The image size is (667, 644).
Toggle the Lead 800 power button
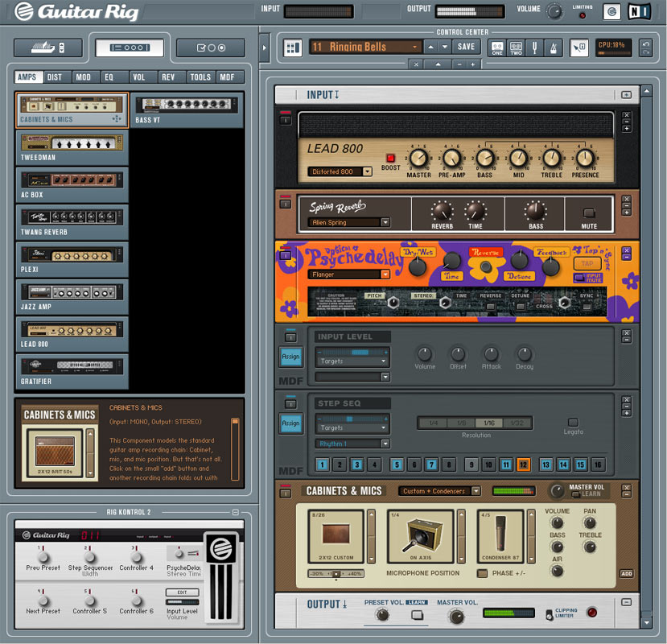286,121
